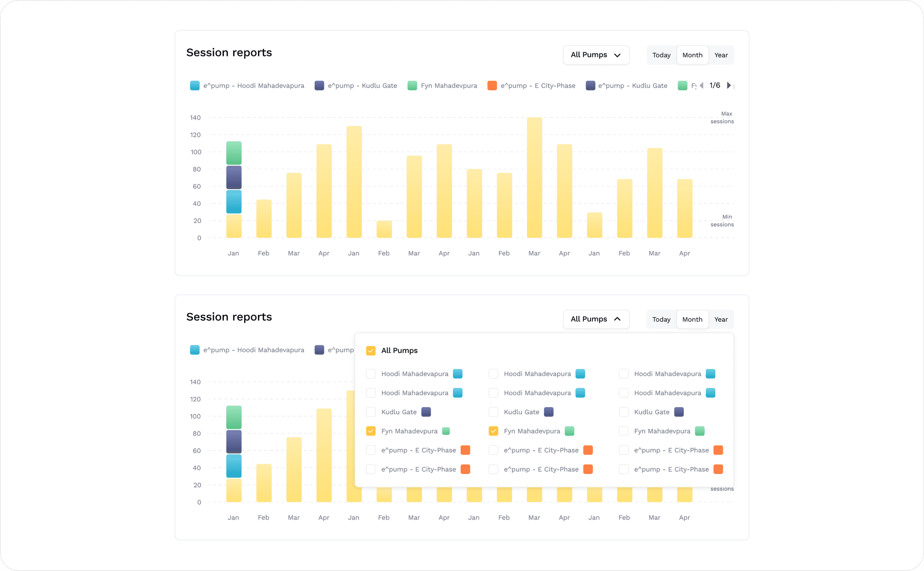Image resolution: width=924 pixels, height=571 pixels.
Task: Check second Hoodi Mahadevapura checkbox in middle column
Action: [x=494, y=393]
